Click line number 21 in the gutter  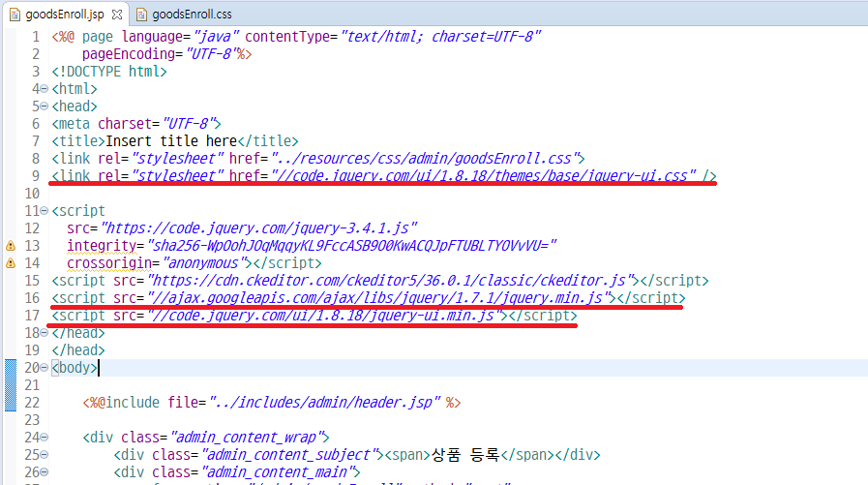coord(32,385)
